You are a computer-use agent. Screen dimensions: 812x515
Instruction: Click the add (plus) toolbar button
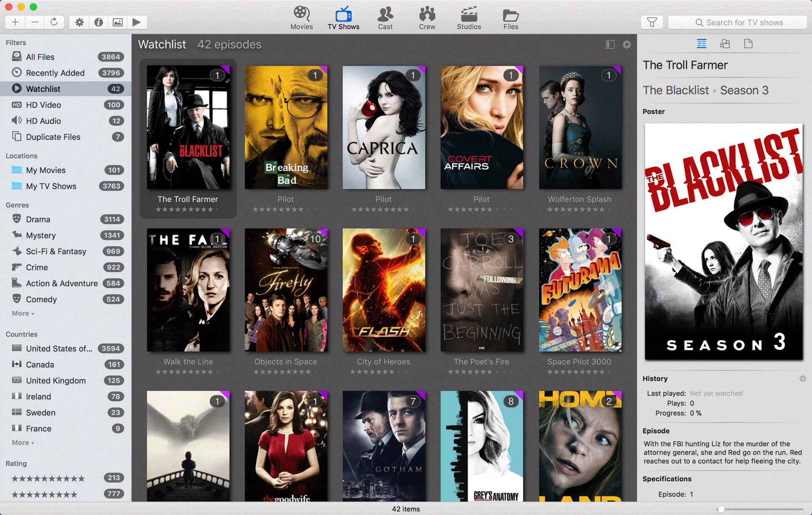(x=15, y=22)
